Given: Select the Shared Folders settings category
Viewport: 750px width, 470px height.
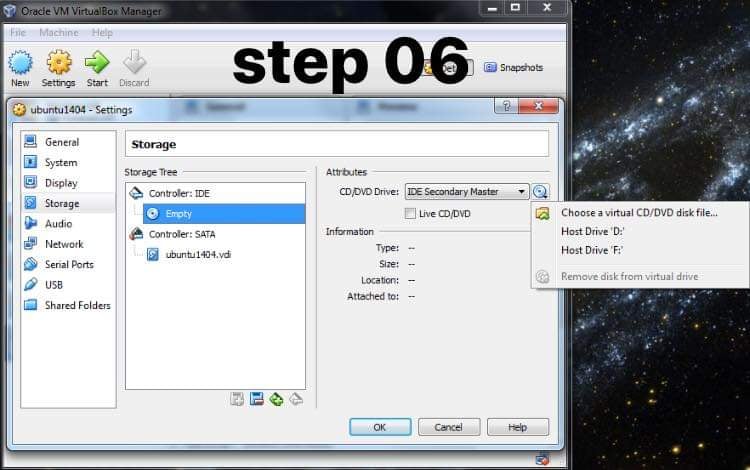Looking at the screenshot, I should [68, 305].
